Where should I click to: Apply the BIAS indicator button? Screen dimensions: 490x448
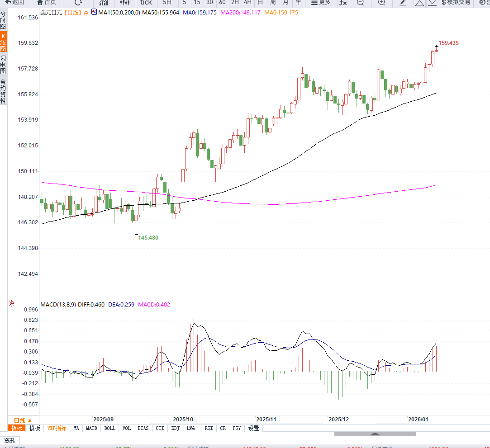(143, 428)
